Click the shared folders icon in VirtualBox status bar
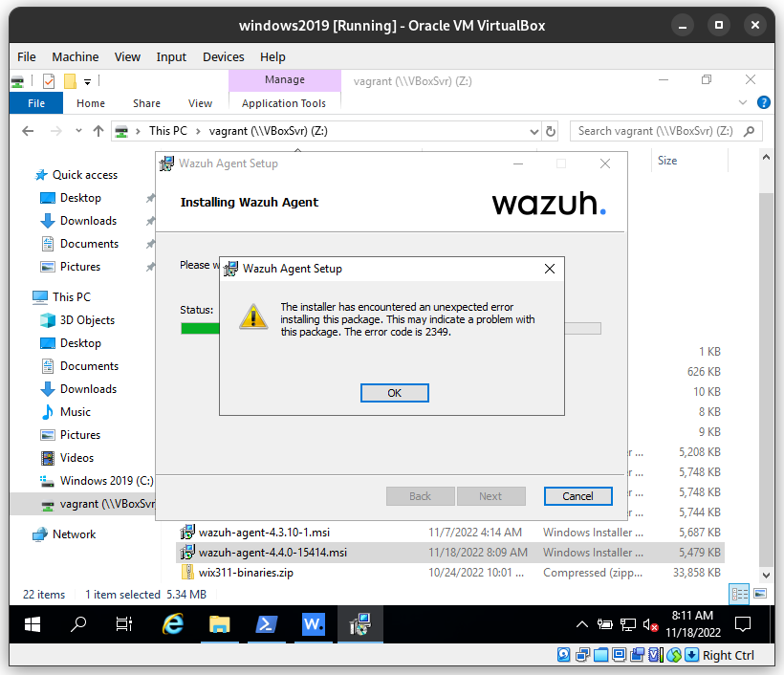Screen dimensions: 784x675 click(600, 655)
